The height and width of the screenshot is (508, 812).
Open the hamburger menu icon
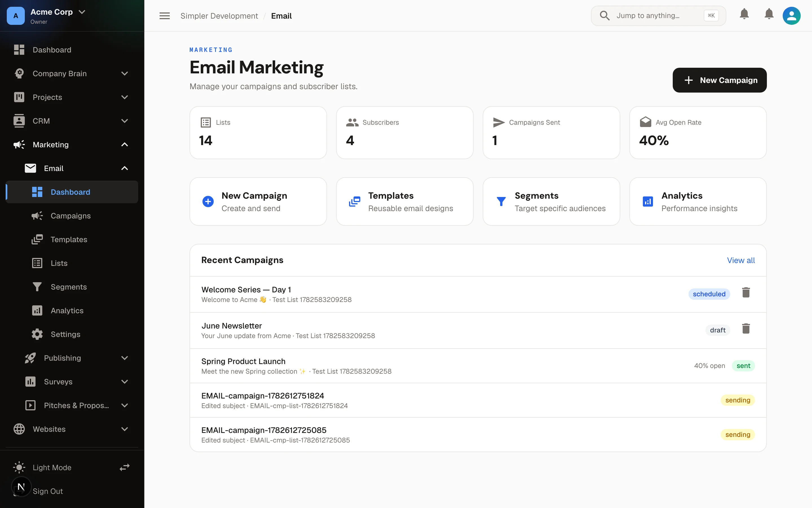pyautogui.click(x=164, y=16)
